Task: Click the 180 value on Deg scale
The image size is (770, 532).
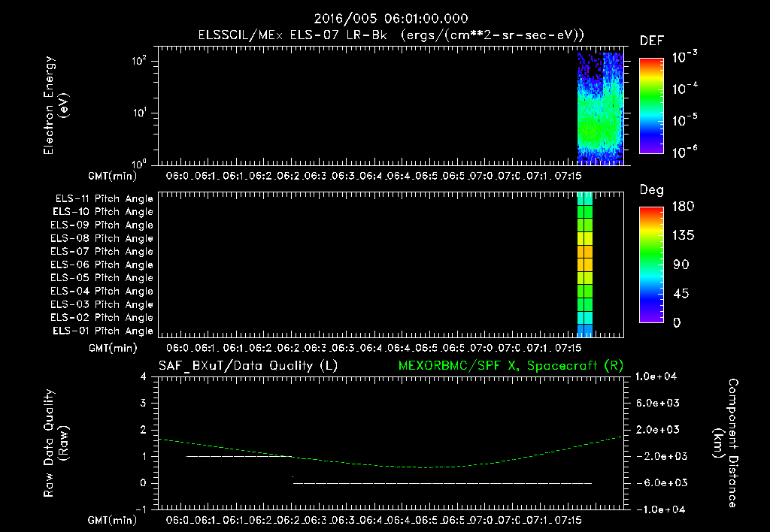Action: (683, 207)
